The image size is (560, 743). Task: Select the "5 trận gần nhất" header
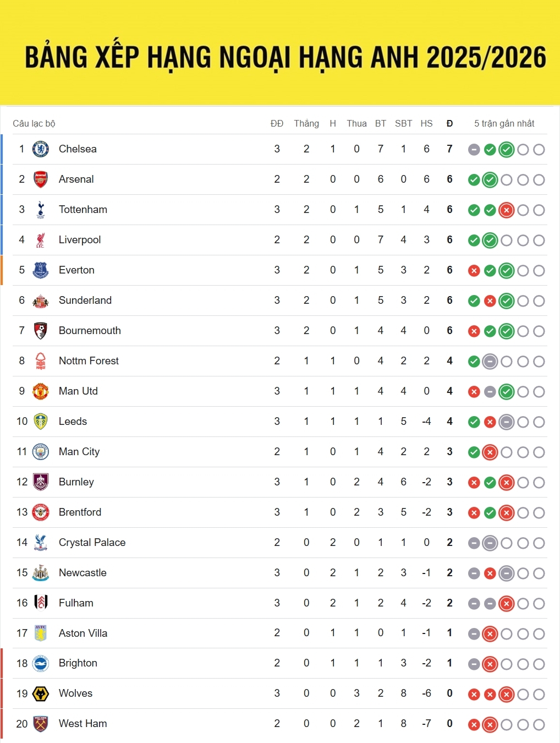(x=504, y=123)
